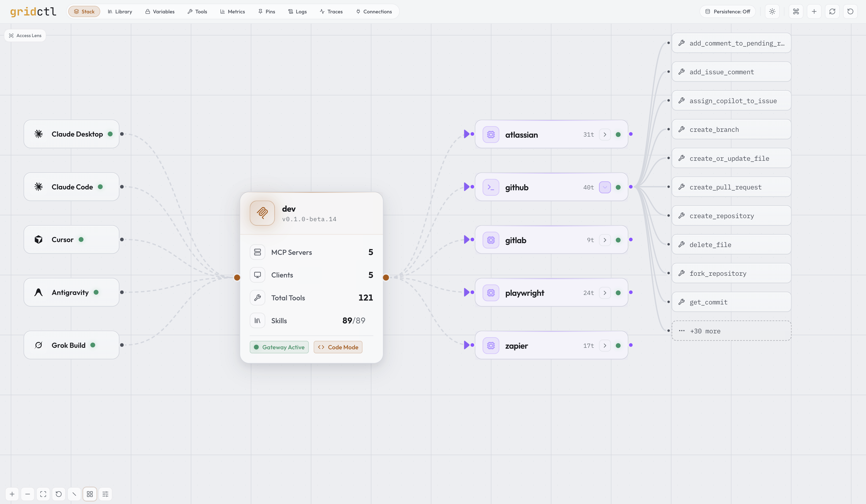Click the playwright tool count 24t
Screen dimensions: 866x504
588,293
